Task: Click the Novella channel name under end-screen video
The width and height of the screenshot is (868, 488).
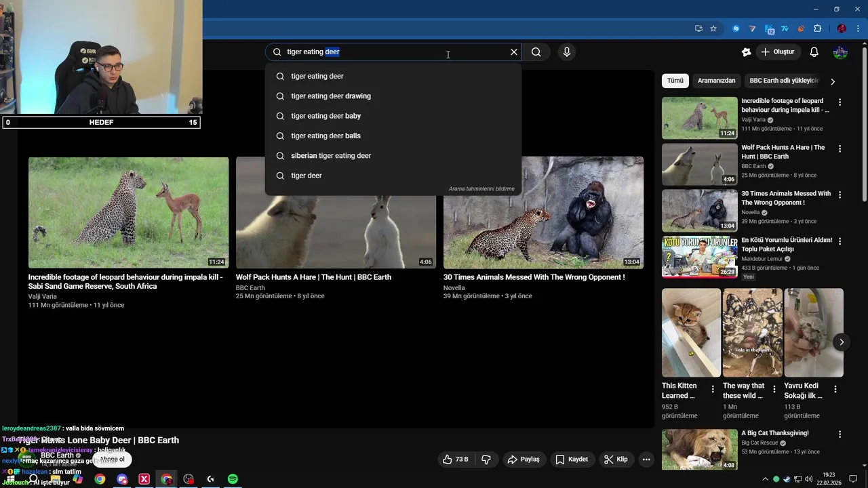Action: click(x=454, y=287)
